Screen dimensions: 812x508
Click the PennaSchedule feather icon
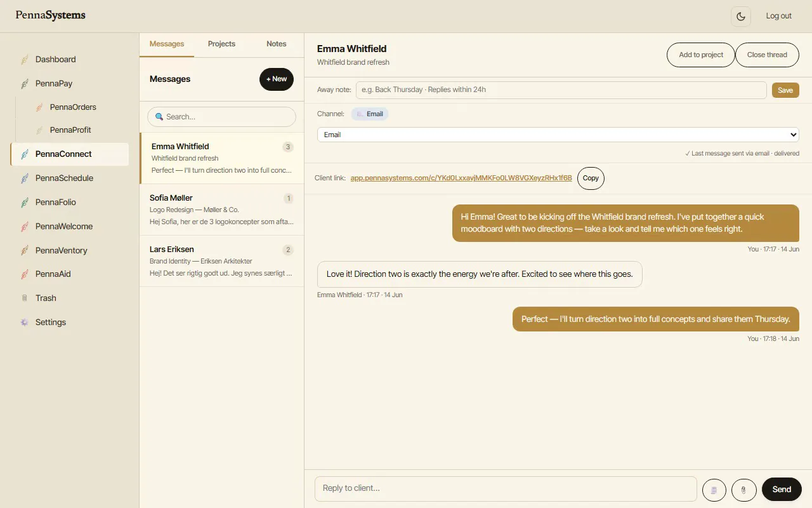[x=24, y=178]
